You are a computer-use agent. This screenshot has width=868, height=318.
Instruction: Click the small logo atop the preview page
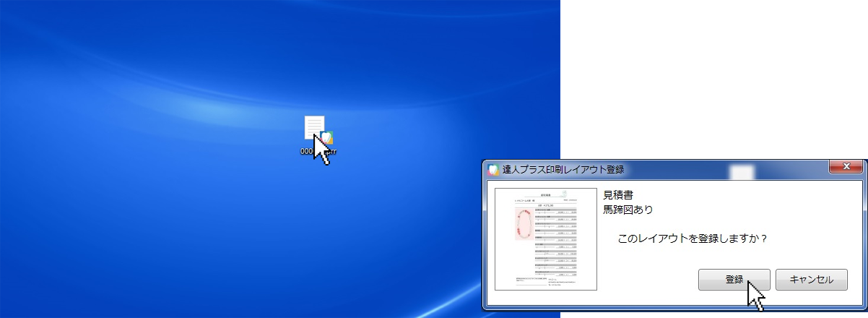[x=565, y=192]
